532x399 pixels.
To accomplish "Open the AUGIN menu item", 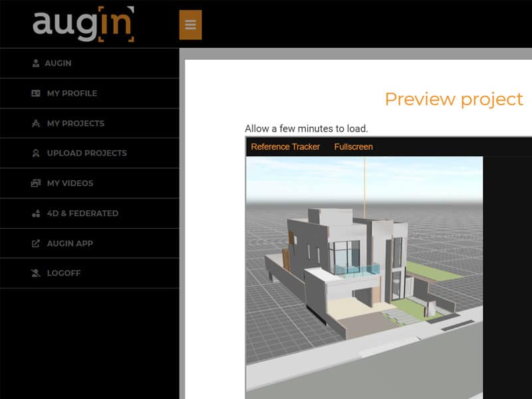I will (x=90, y=63).
